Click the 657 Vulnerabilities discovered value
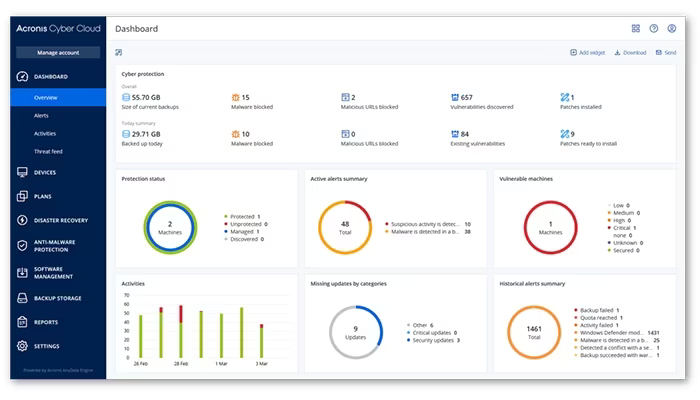The width and height of the screenshot is (700, 400). point(467,97)
